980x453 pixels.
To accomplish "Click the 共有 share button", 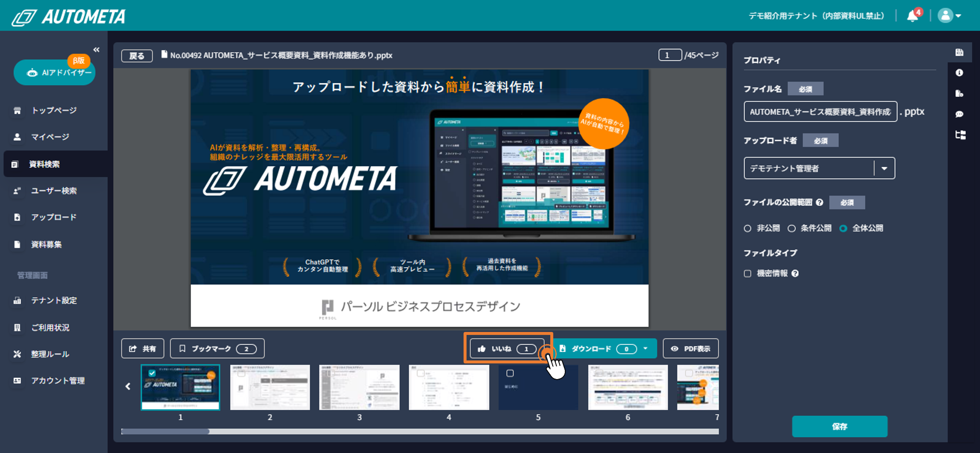I will coord(143,349).
